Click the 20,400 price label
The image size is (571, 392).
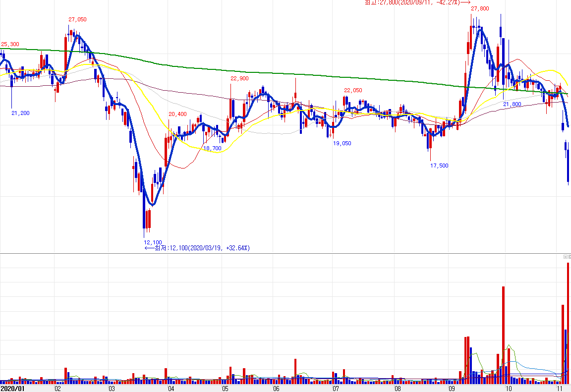click(x=178, y=114)
